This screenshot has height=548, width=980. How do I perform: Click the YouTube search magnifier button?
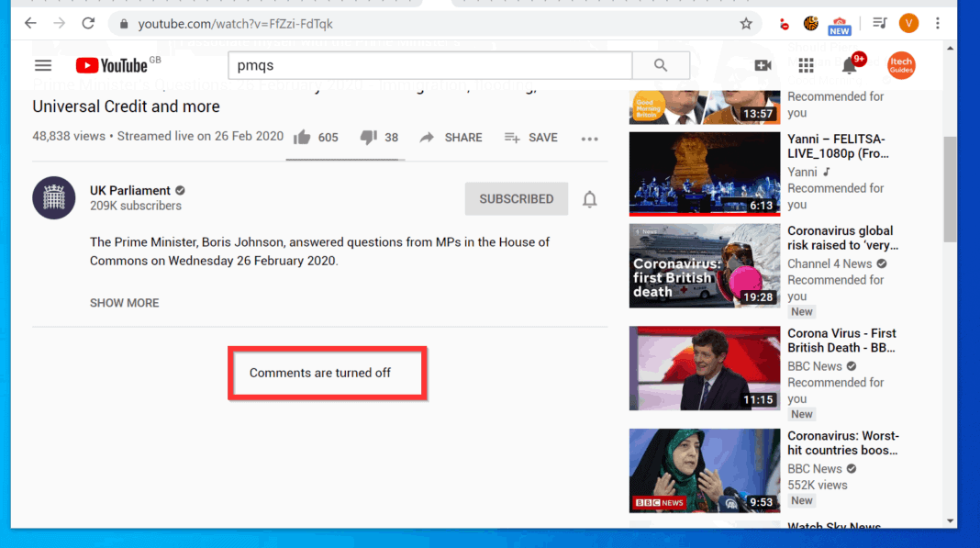coord(661,65)
